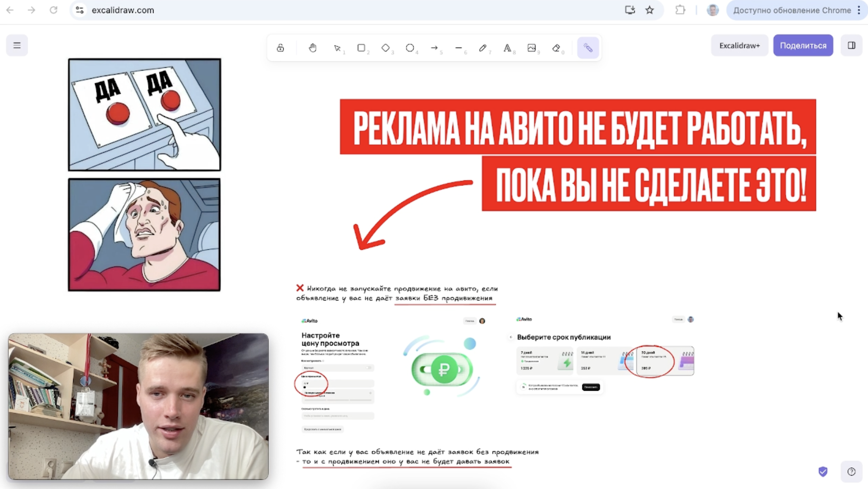The image size is (868, 489).
Task: Open the Excalidraw+ button
Action: click(x=740, y=45)
